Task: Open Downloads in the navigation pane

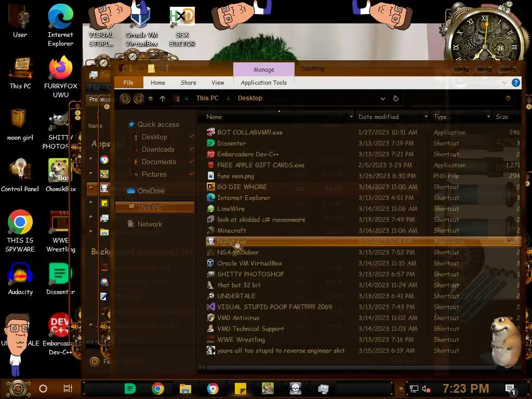Action: pos(158,149)
